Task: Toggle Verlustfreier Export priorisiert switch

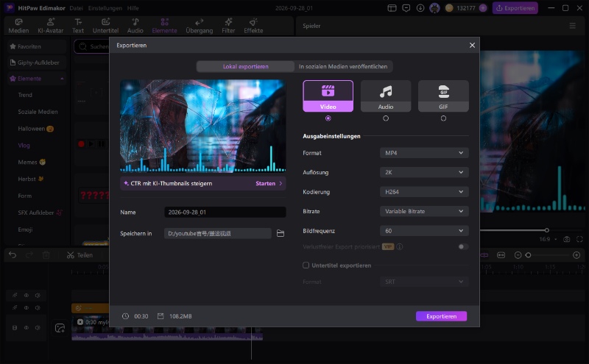Action: pos(463,246)
